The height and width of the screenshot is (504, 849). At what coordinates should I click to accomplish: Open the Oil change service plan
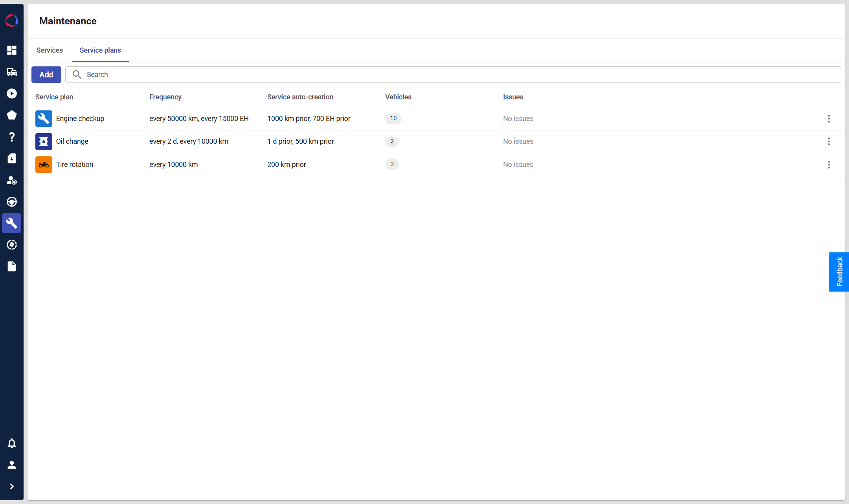(72, 141)
